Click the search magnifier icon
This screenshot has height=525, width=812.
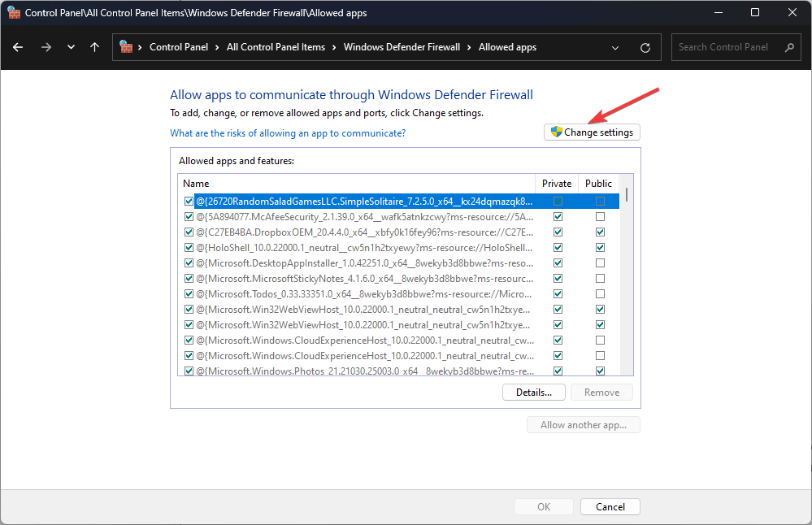pos(789,47)
